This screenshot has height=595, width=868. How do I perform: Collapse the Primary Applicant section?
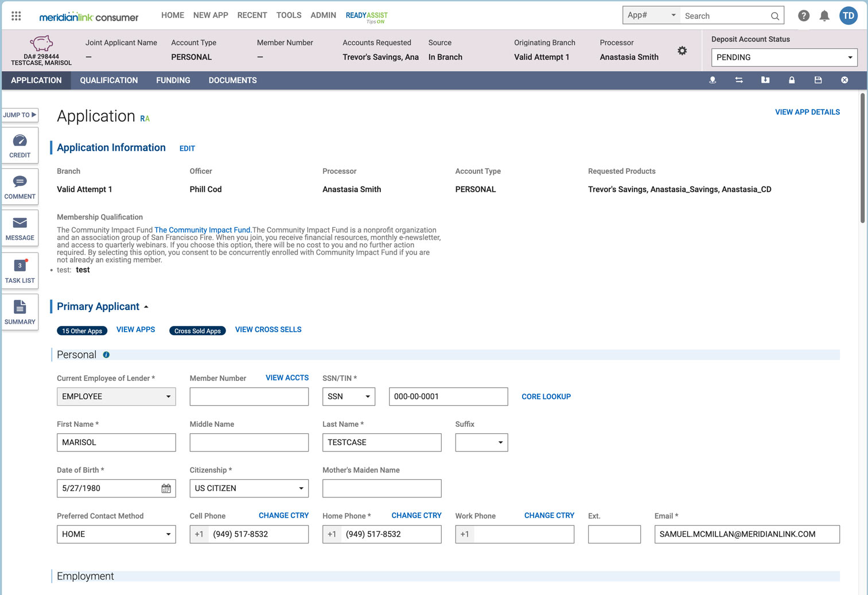(x=146, y=306)
